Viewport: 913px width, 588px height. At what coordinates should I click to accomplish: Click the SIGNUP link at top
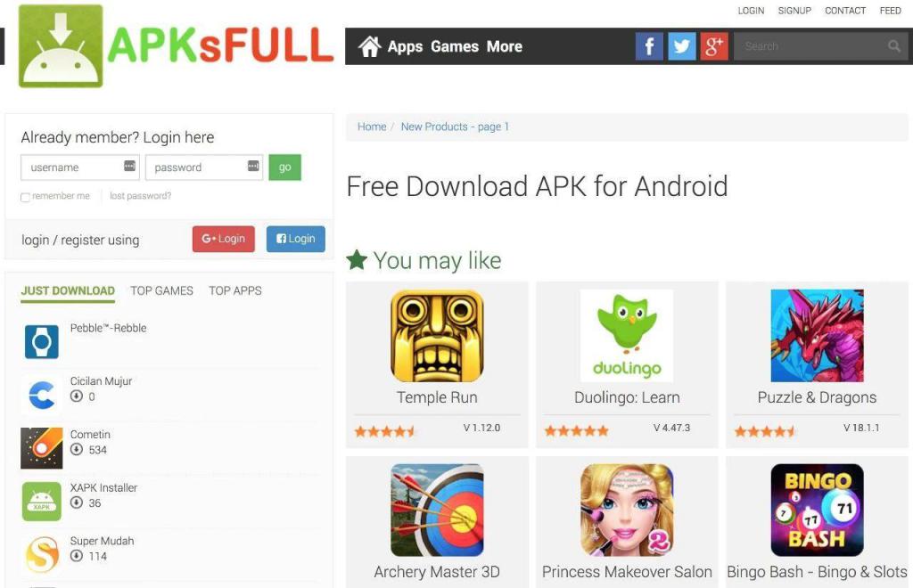tap(794, 11)
